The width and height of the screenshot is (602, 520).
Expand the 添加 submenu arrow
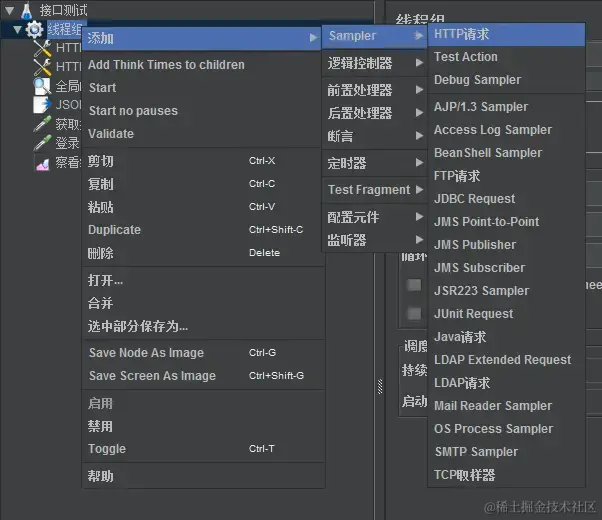(x=314, y=38)
